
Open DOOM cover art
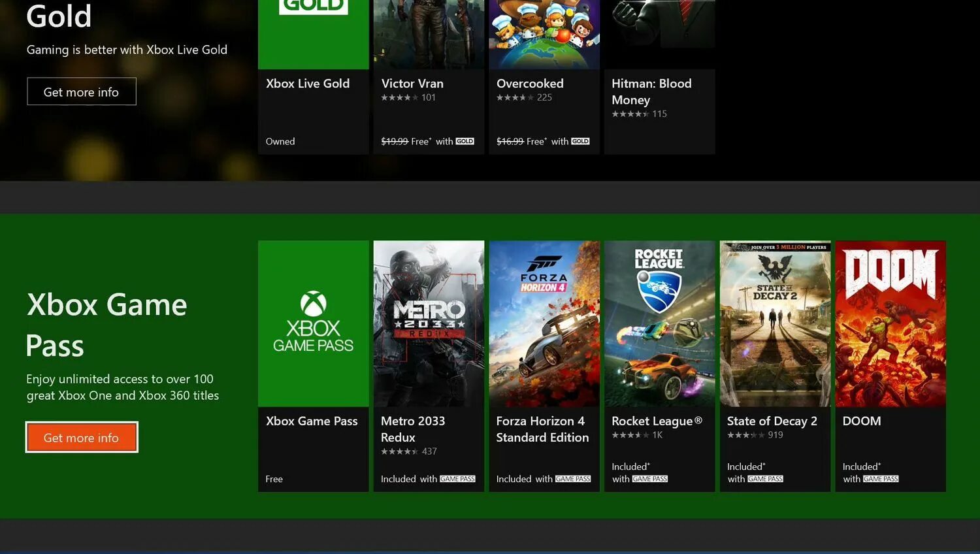pos(890,323)
